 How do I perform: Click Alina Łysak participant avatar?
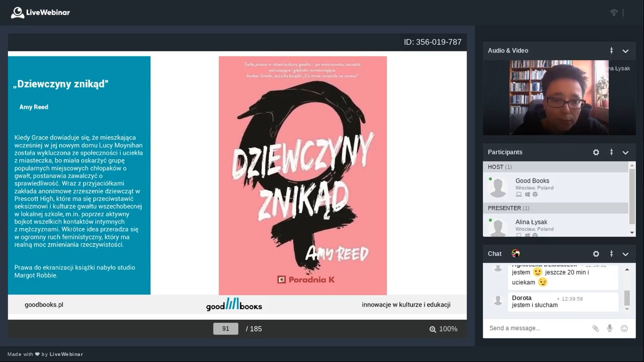(x=498, y=228)
